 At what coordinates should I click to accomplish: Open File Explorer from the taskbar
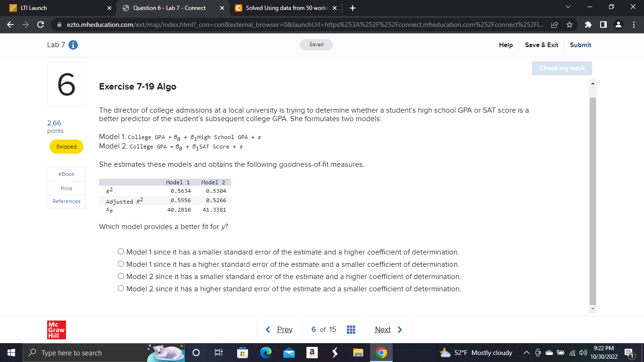[x=358, y=353]
